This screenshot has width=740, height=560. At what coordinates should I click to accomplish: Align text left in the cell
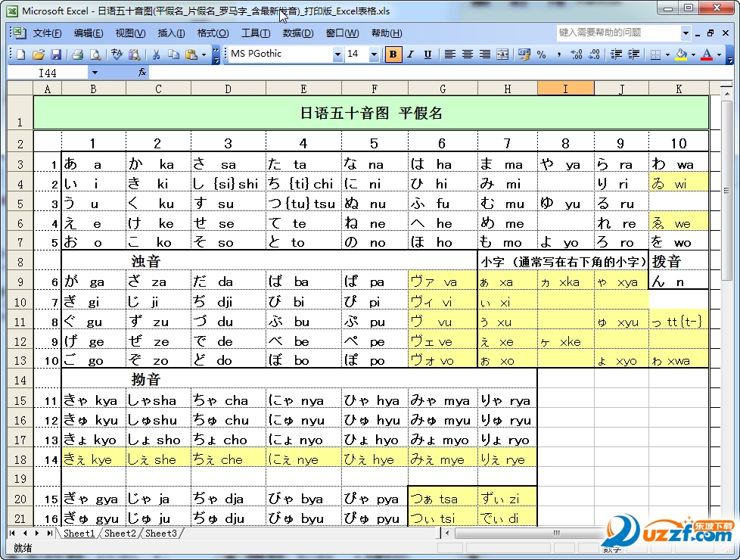click(449, 54)
